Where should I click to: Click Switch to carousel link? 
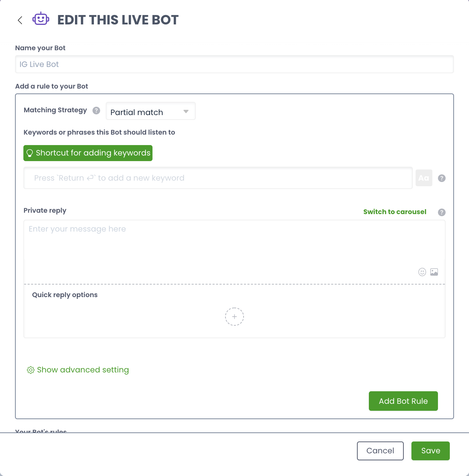(395, 212)
